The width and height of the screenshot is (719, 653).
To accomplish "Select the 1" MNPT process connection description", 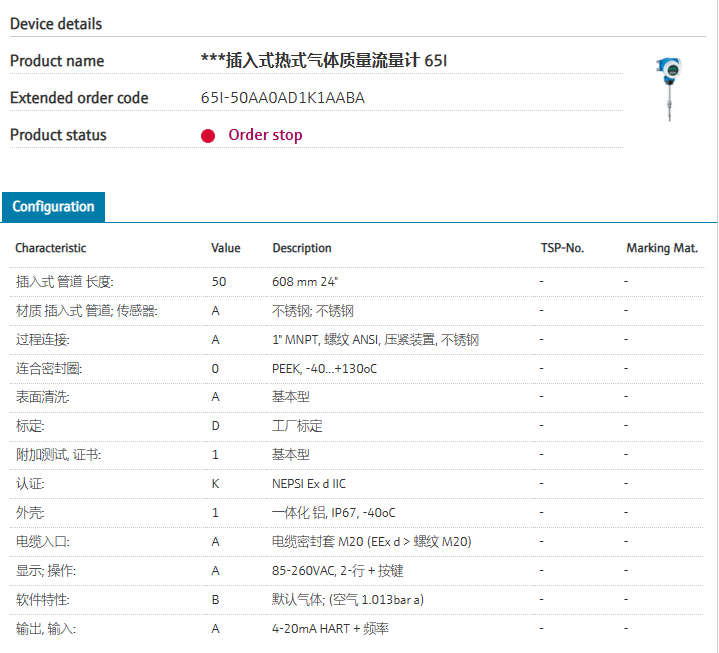I will (x=375, y=340).
